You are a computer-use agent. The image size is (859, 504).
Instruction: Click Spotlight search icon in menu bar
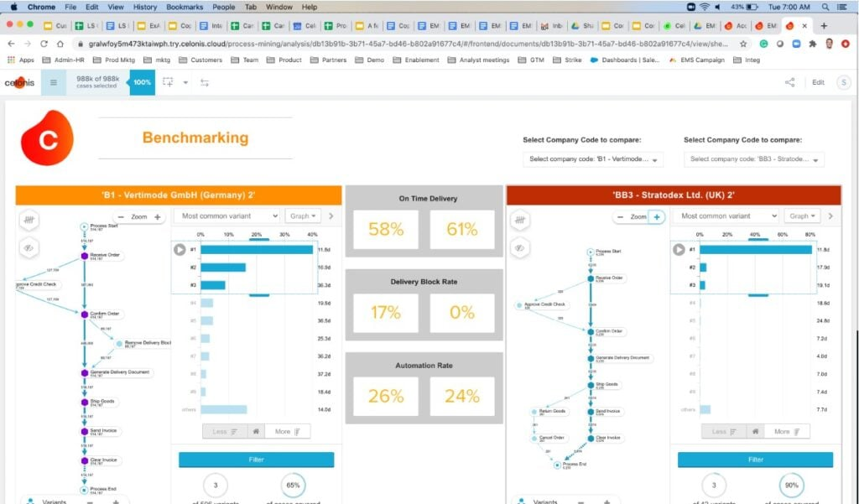pyautogui.click(x=825, y=7)
